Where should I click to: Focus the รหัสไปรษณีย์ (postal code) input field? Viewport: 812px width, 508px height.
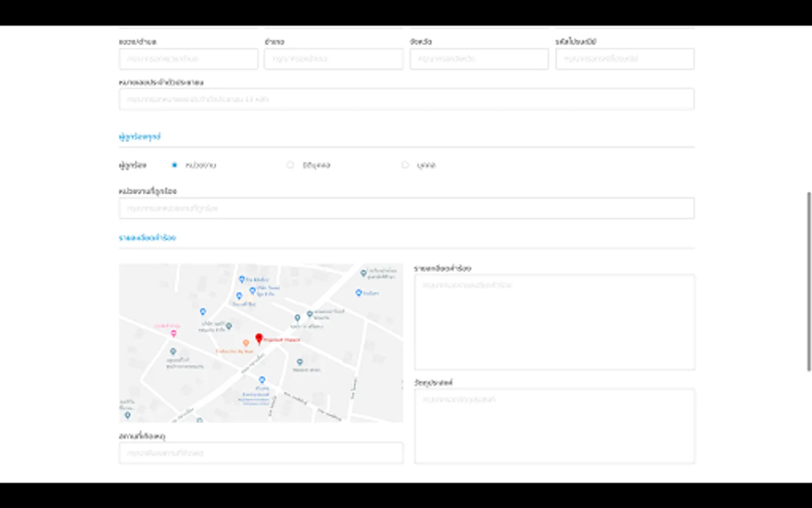coord(625,59)
